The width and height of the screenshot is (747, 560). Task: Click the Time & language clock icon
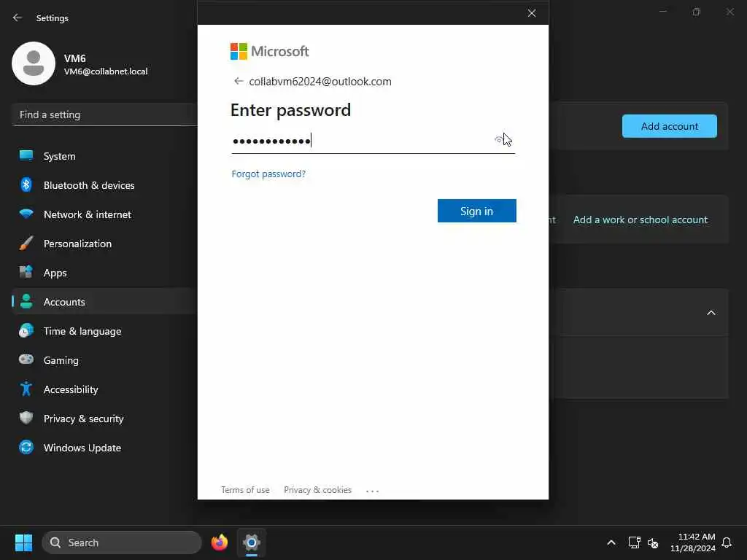26,330
